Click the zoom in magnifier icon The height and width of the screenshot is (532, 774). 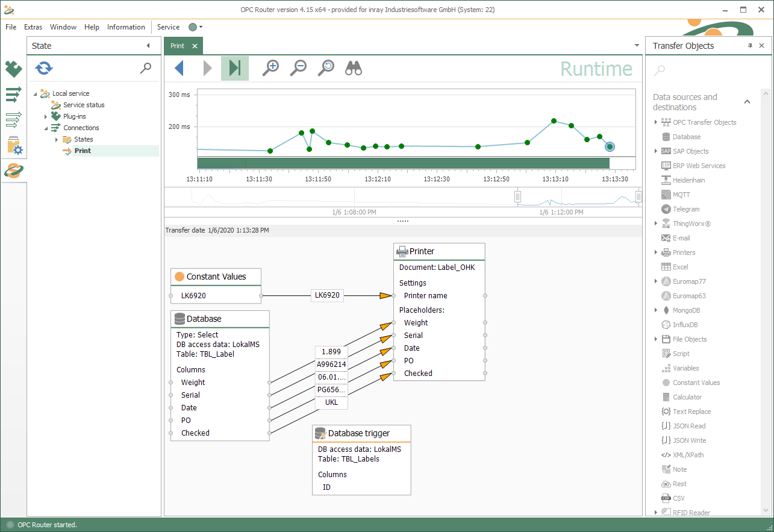[x=270, y=68]
